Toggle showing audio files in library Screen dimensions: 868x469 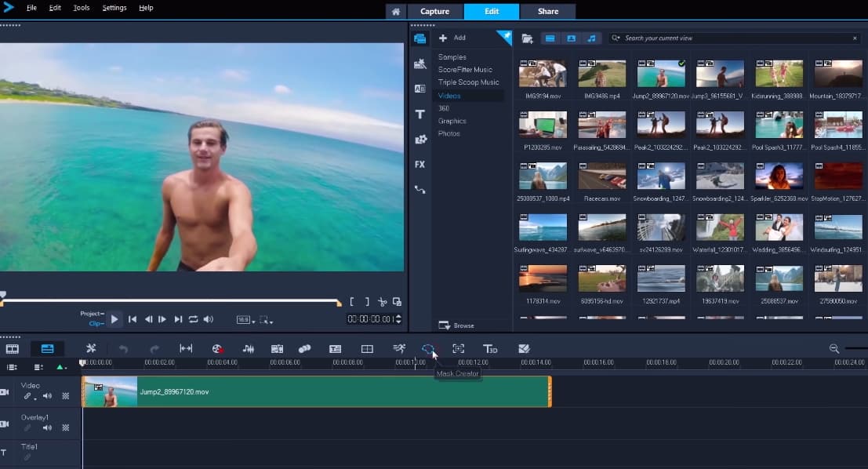click(591, 38)
